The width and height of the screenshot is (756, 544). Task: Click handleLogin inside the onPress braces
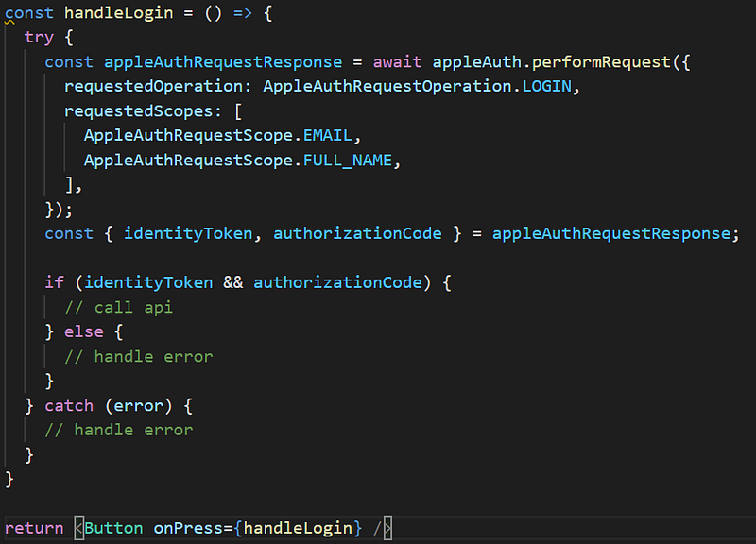pos(298,528)
